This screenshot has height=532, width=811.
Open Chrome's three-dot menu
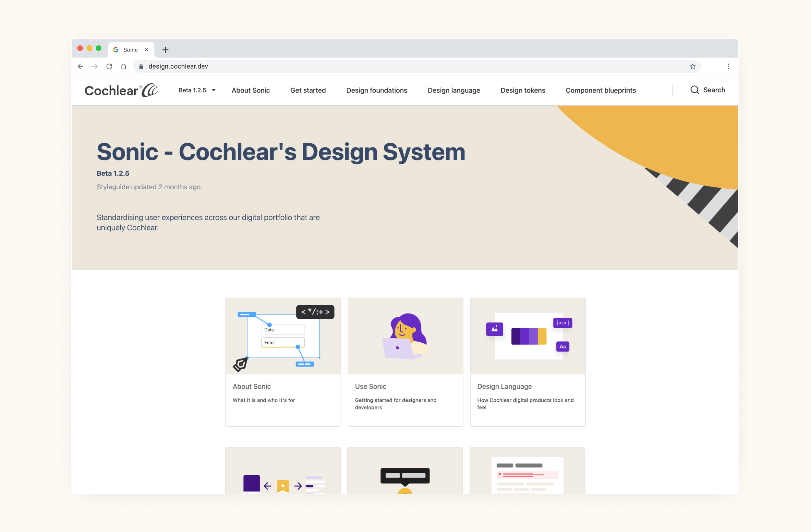coord(729,66)
